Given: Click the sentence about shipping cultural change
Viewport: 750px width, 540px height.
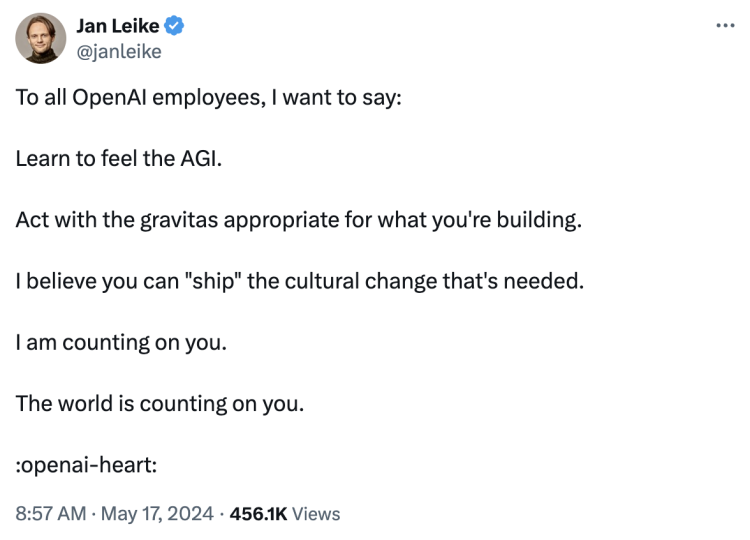Looking at the screenshot, I should 300,281.
